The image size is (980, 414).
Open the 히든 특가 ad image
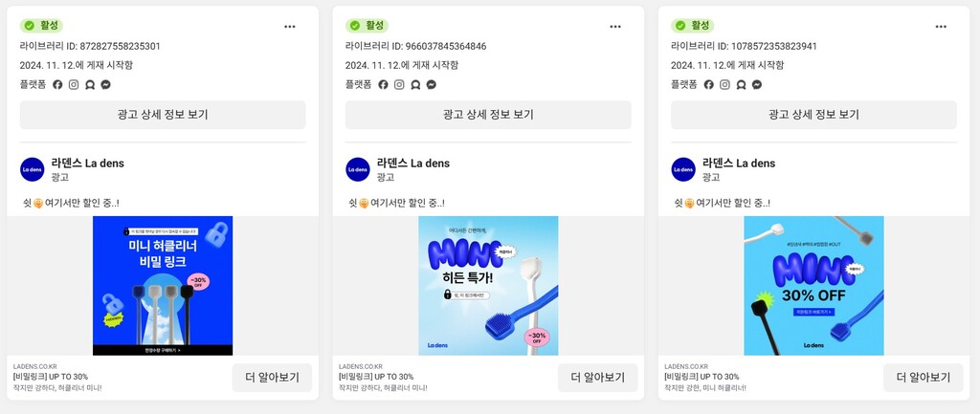click(x=488, y=285)
